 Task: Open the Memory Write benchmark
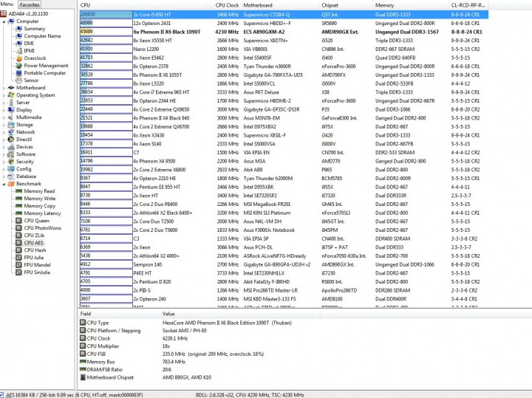[x=40, y=199]
